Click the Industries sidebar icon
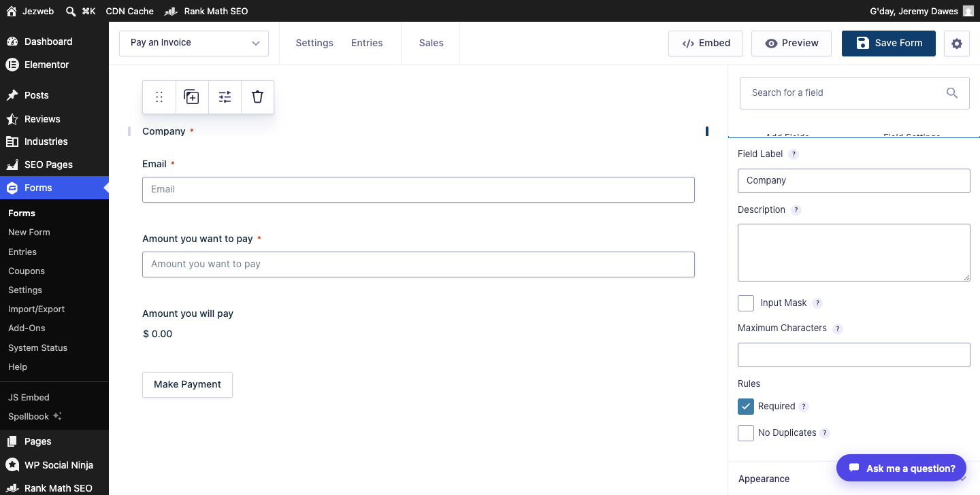The image size is (980, 495). coord(12,141)
